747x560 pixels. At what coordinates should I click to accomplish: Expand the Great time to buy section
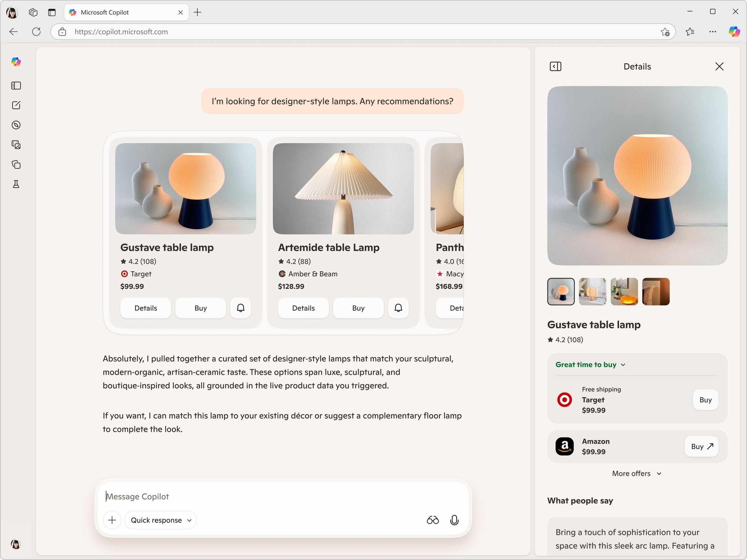point(590,365)
